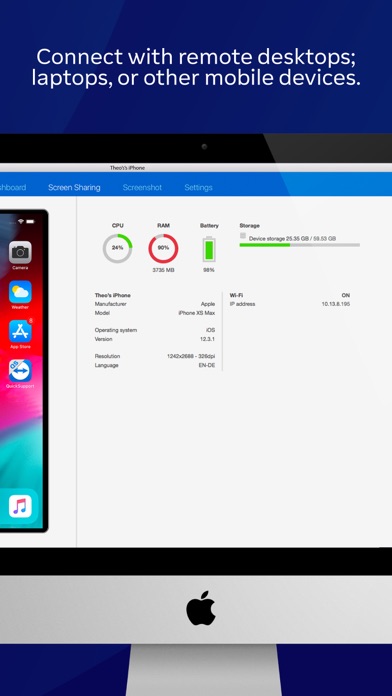Click the Wi-Fi ON status
The height and width of the screenshot is (696, 392).
pyautogui.click(x=346, y=295)
